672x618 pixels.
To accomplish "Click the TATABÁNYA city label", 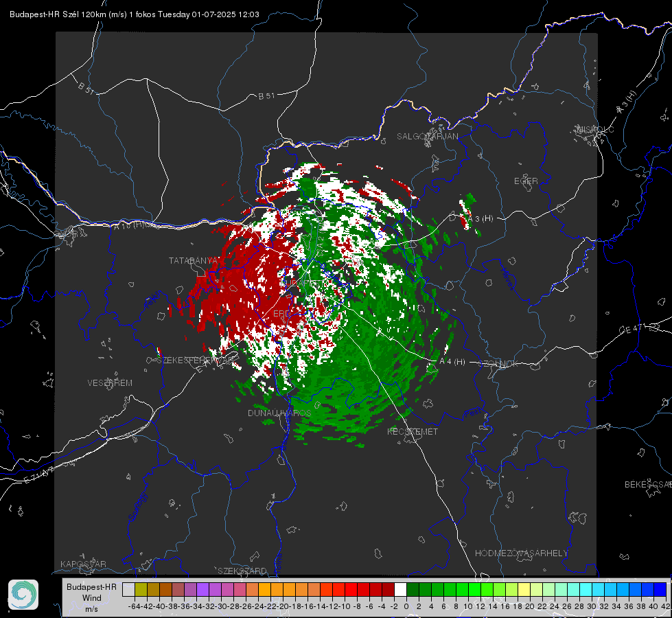I will point(194,260).
